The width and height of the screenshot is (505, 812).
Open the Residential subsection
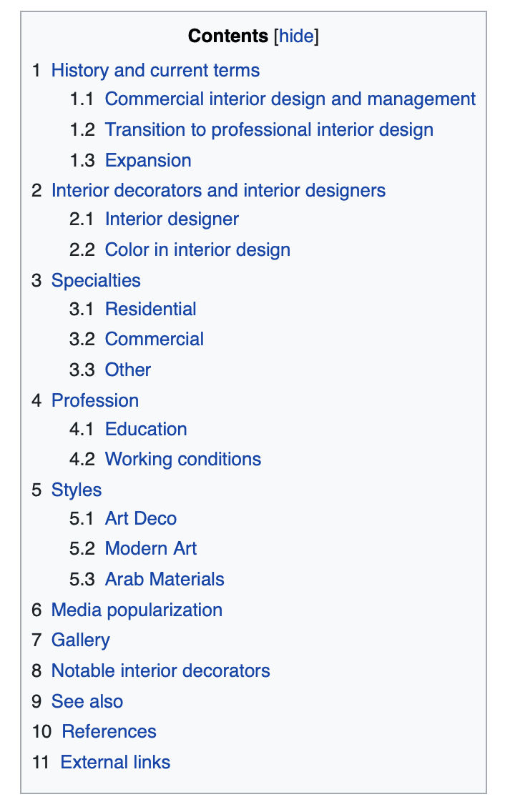click(150, 309)
